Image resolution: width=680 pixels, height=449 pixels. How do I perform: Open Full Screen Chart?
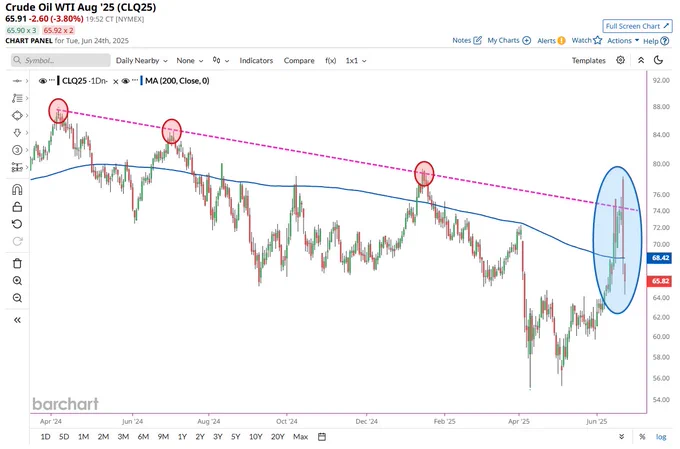[x=637, y=26]
